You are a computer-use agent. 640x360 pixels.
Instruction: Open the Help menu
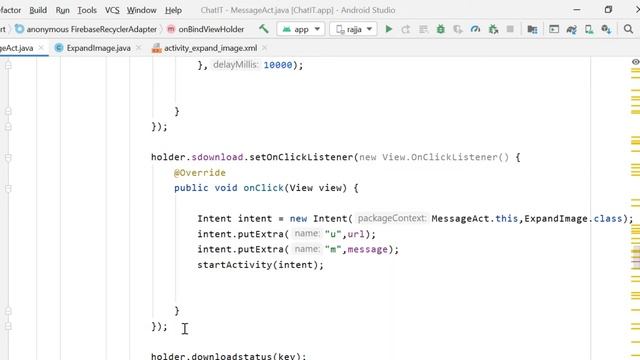coord(173,10)
